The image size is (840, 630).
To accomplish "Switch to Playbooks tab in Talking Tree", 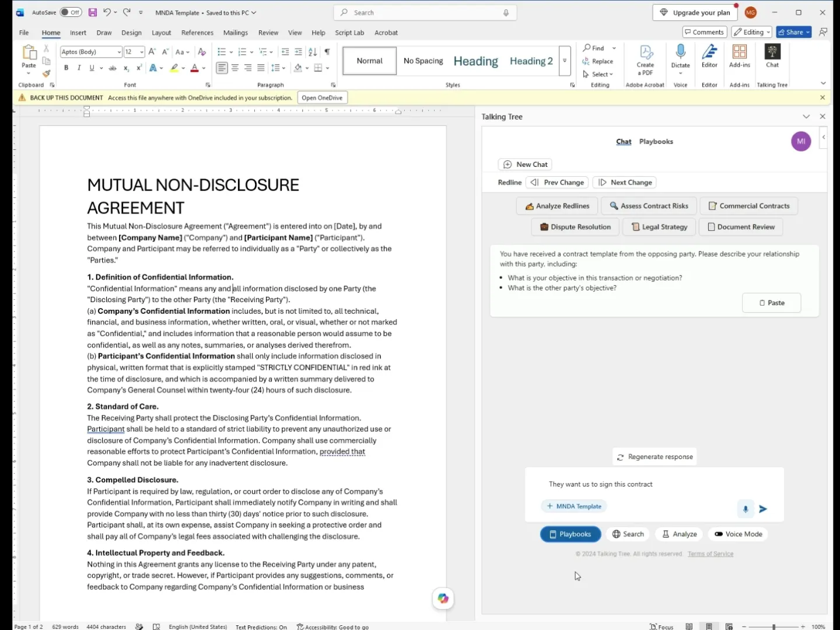I will (x=656, y=141).
